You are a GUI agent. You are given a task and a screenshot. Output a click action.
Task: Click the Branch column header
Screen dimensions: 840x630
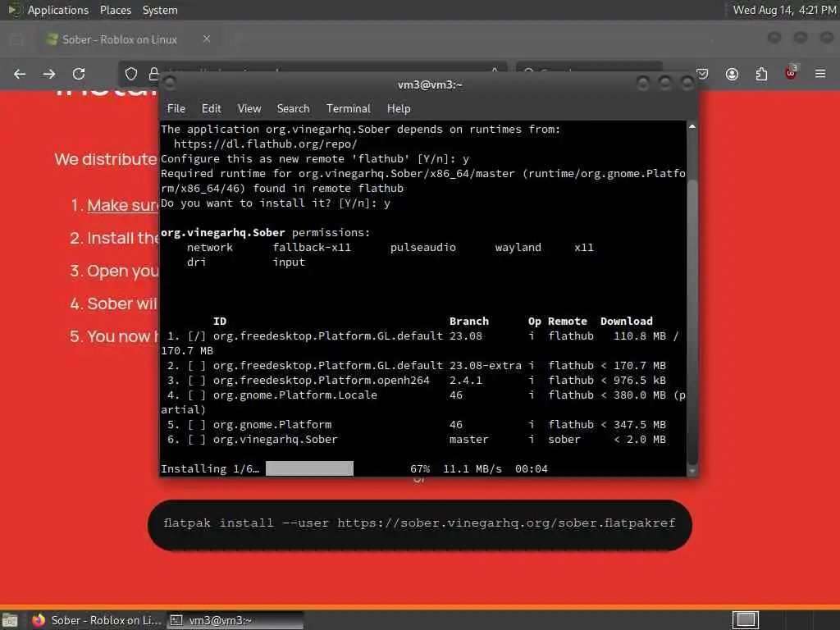click(x=468, y=322)
